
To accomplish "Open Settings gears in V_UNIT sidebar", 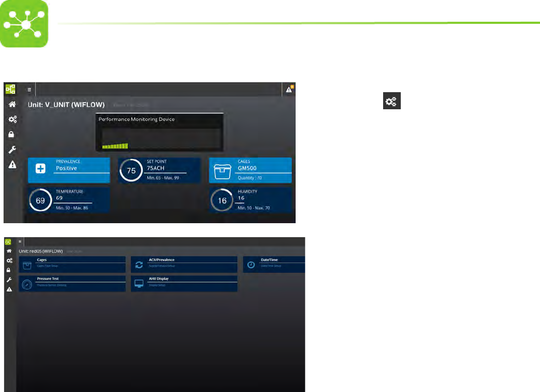I will tap(12, 119).
